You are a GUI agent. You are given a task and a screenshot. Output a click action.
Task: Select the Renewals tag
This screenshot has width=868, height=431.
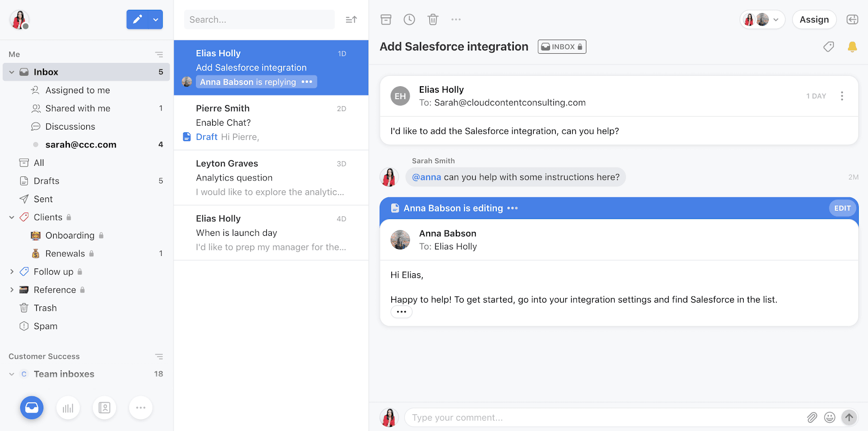(x=65, y=254)
